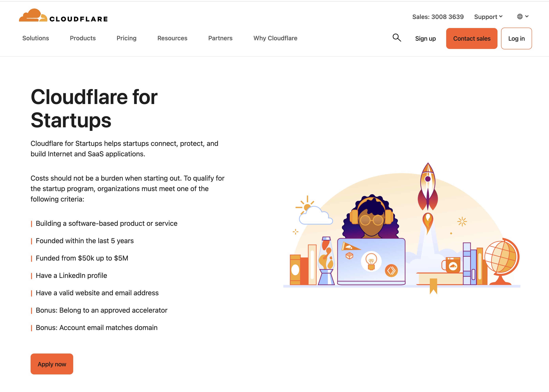
Task: Open the Products menu
Action: click(x=83, y=38)
